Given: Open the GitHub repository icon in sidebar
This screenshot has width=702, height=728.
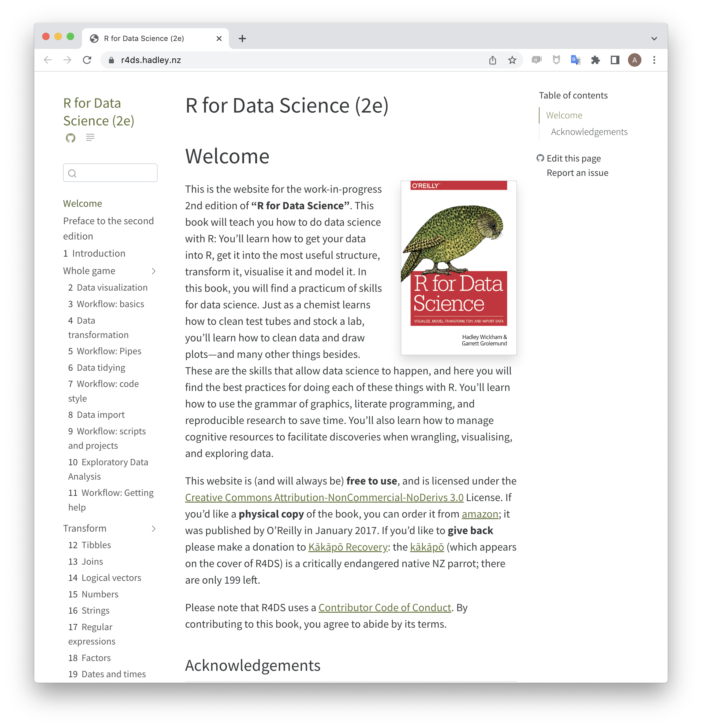Looking at the screenshot, I should click(x=70, y=138).
